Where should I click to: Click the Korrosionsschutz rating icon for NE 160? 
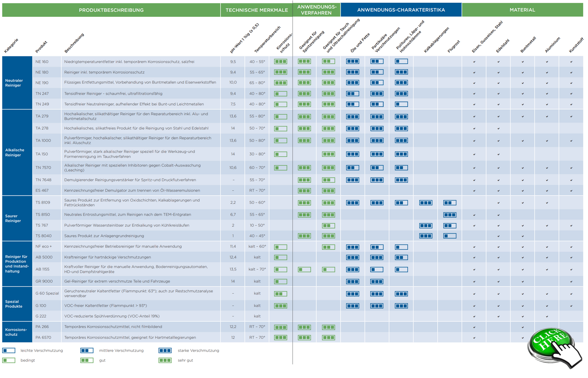coord(281,62)
